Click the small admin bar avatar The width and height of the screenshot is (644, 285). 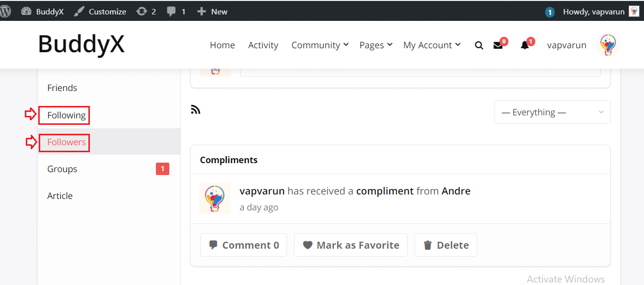tap(634, 11)
